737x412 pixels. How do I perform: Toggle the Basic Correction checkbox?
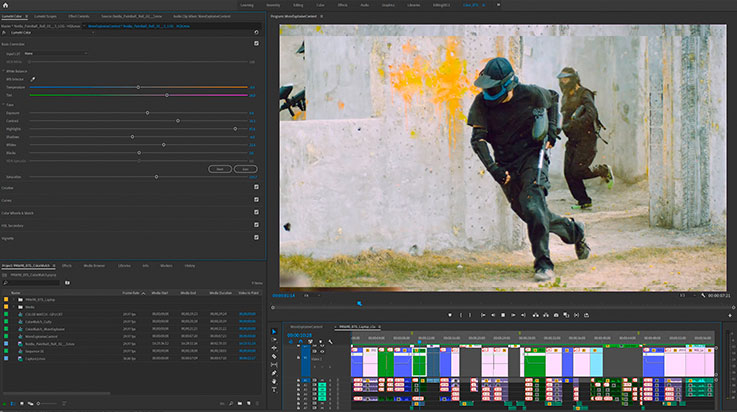coord(256,44)
